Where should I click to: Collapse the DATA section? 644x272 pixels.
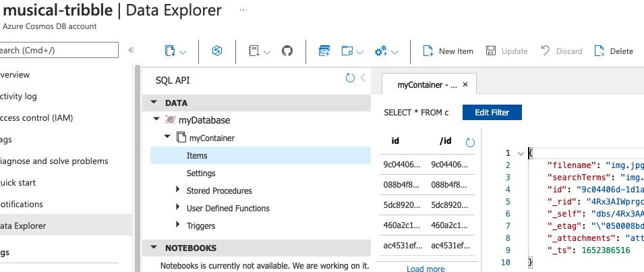[154, 103]
